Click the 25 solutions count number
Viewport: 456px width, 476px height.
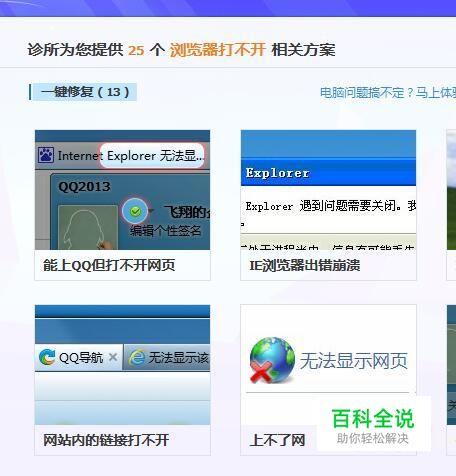click(136, 50)
